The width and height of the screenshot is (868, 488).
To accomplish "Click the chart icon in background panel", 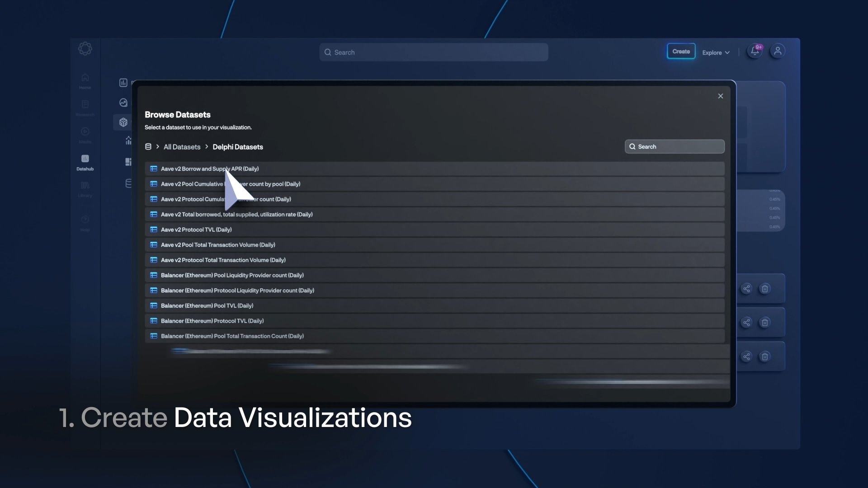I will (x=123, y=83).
